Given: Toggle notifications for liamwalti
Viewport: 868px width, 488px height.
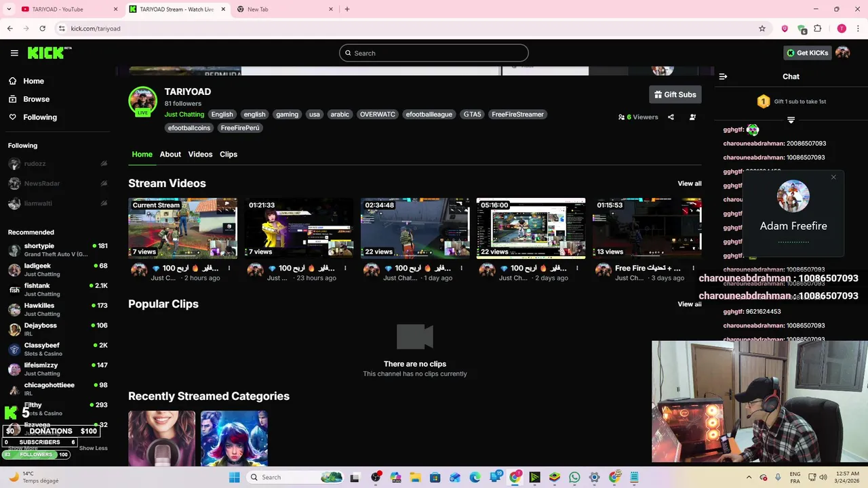Looking at the screenshot, I should pyautogui.click(x=104, y=203).
